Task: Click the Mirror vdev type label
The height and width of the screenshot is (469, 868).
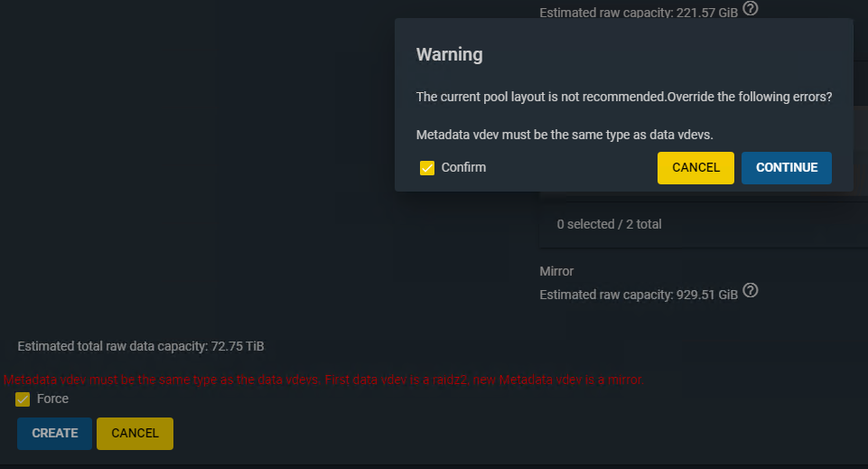Action: click(x=556, y=271)
